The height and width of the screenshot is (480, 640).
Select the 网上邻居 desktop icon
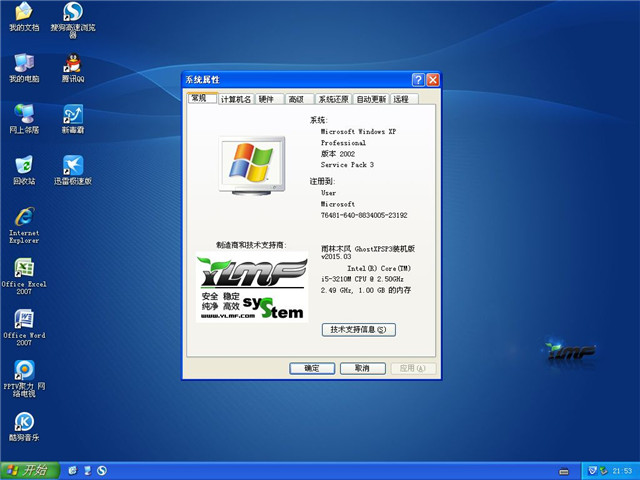coord(24,119)
